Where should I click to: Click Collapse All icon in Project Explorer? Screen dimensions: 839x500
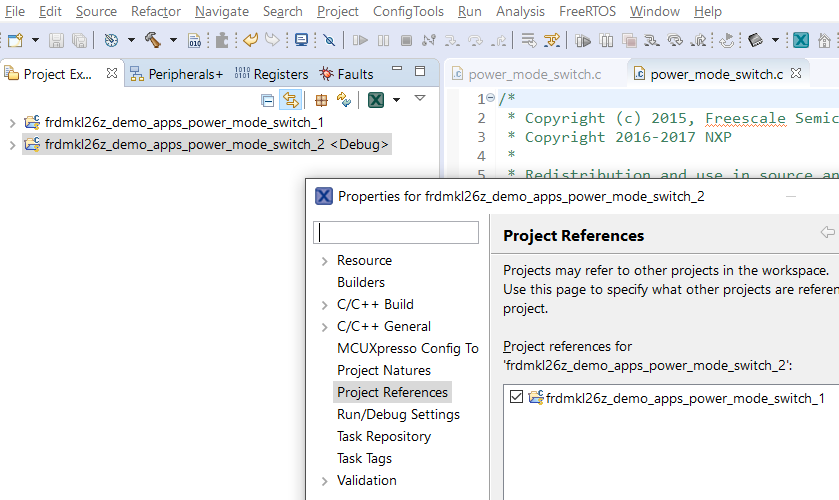tap(268, 100)
